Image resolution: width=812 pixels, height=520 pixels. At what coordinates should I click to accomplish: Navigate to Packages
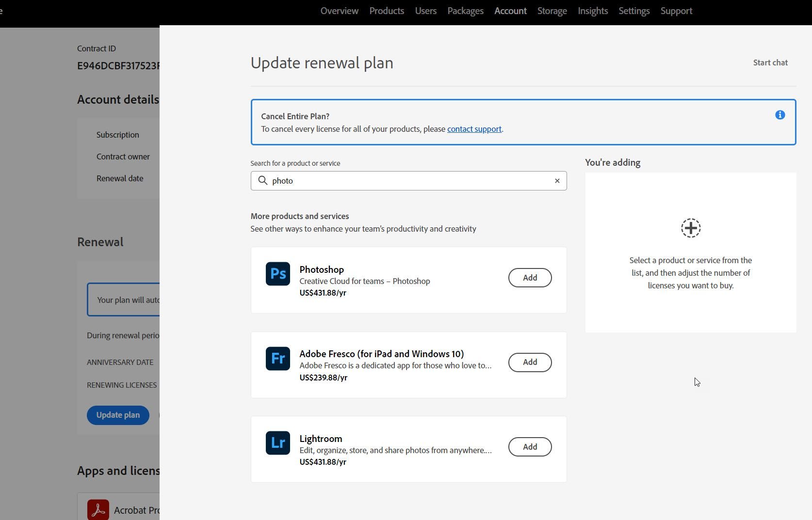pos(465,11)
